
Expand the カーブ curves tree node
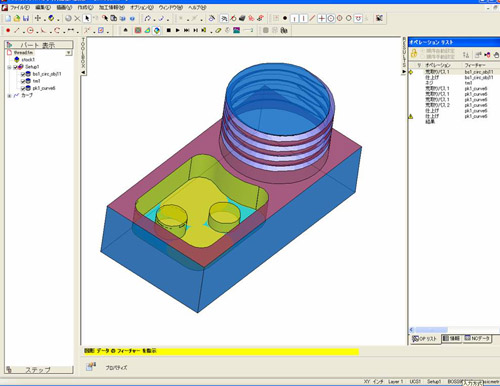tap(9, 96)
